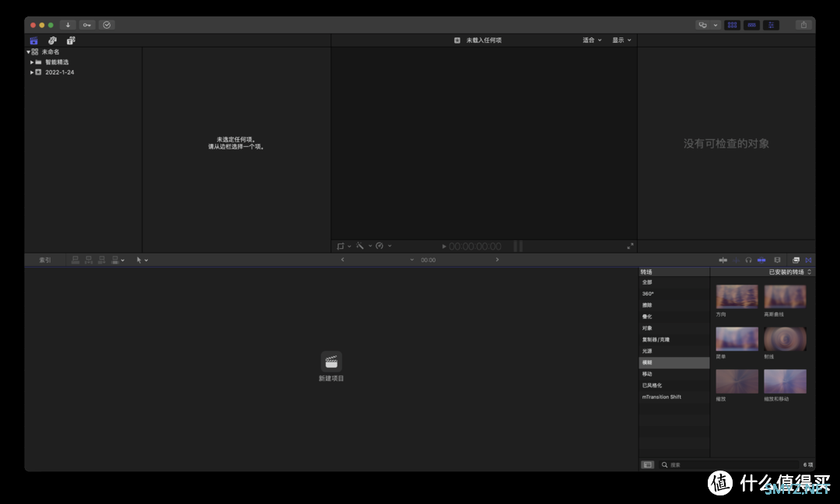Select the 移动 transitions category
Viewport: 840px width, 504px height.
[674, 374]
